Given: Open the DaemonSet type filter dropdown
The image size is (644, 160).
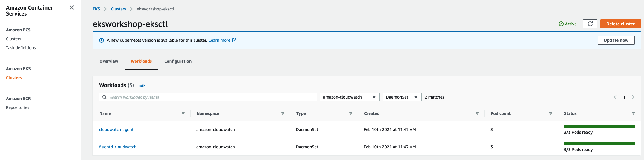Looking at the screenshot, I should [402, 97].
